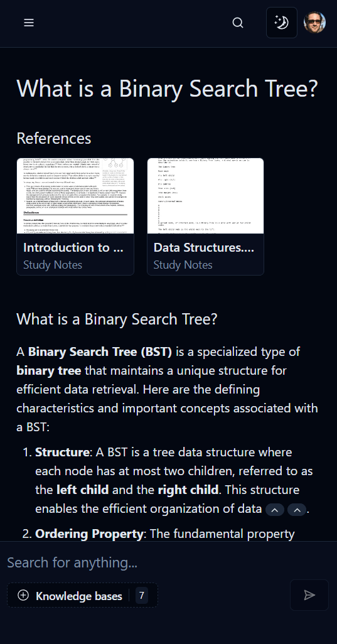The width and height of the screenshot is (337, 644).
Task: Click the knowledge base count badge 7
Action: 142,595
